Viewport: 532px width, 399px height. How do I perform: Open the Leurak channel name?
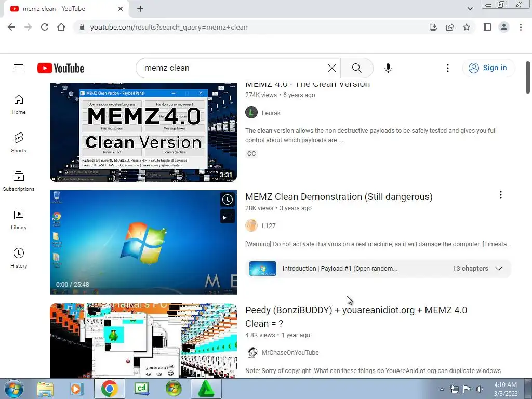coord(271,113)
